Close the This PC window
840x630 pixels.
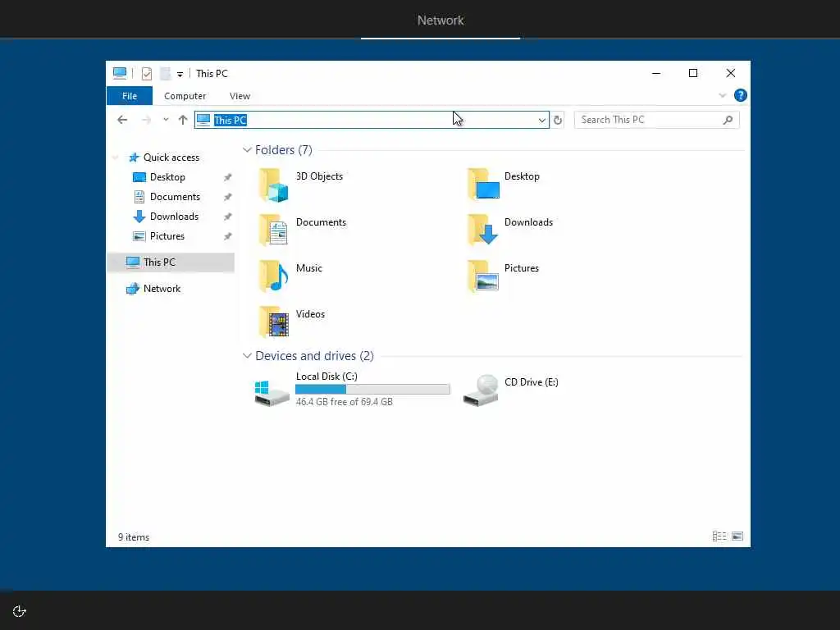pos(731,73)
